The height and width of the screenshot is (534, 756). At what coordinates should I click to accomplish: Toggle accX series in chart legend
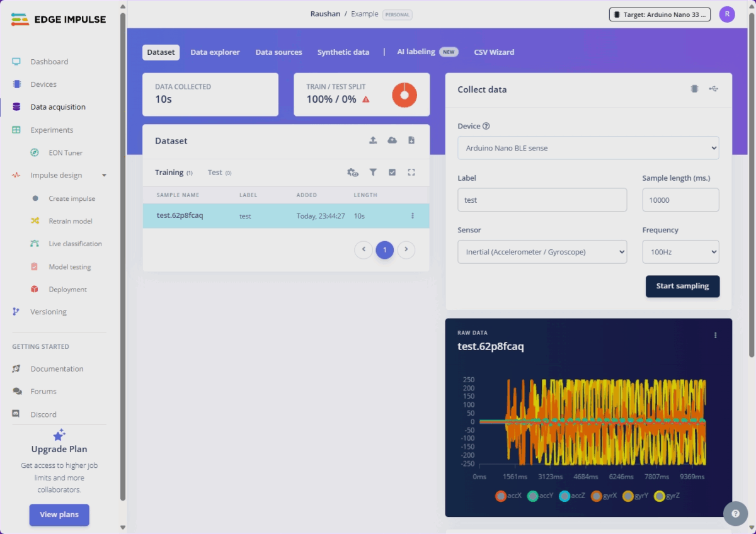[x=508, y=496]
